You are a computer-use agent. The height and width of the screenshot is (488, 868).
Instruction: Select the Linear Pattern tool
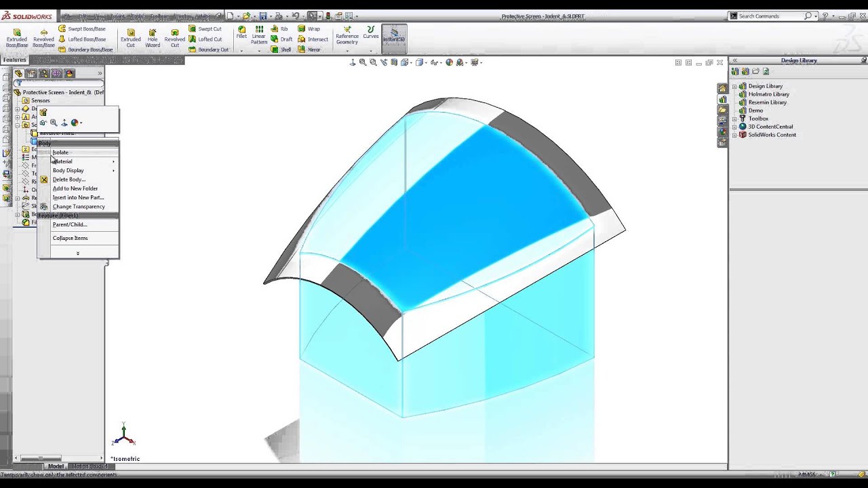[259, 35]
